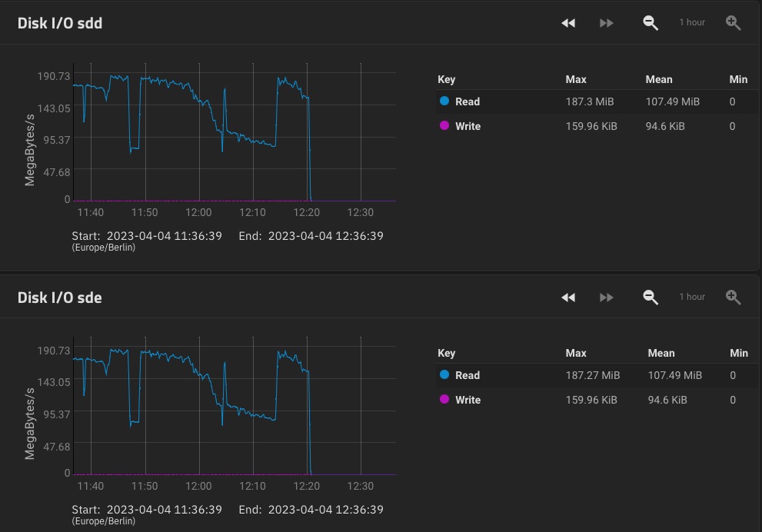Screen dimensions: 762x532
Task: Step back in time on sdd chart
Action: click(x=568, y=23)
